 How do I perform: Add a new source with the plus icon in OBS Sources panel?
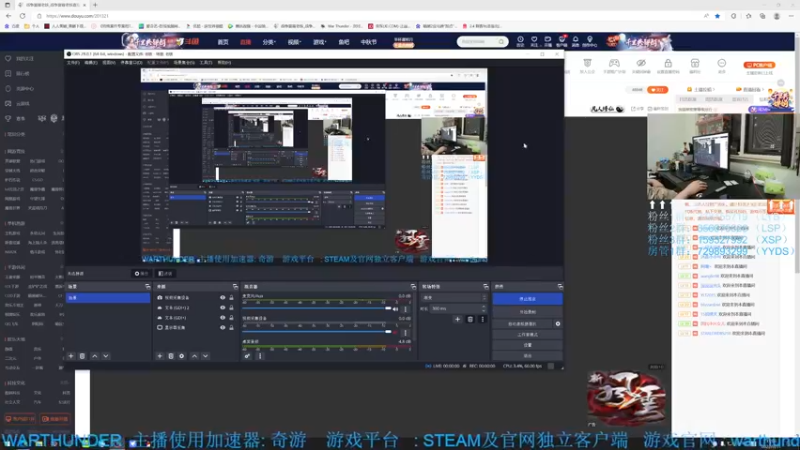click(160, 356)
